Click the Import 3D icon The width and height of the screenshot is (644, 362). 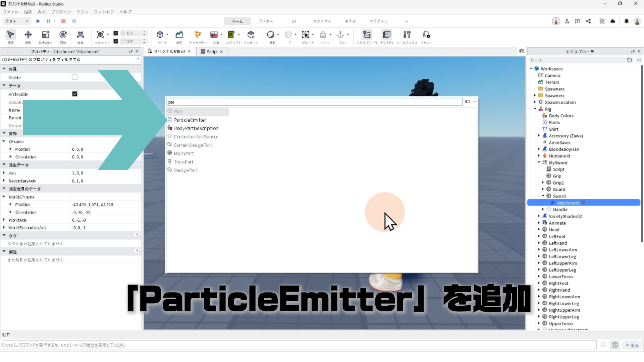(251, 35)
